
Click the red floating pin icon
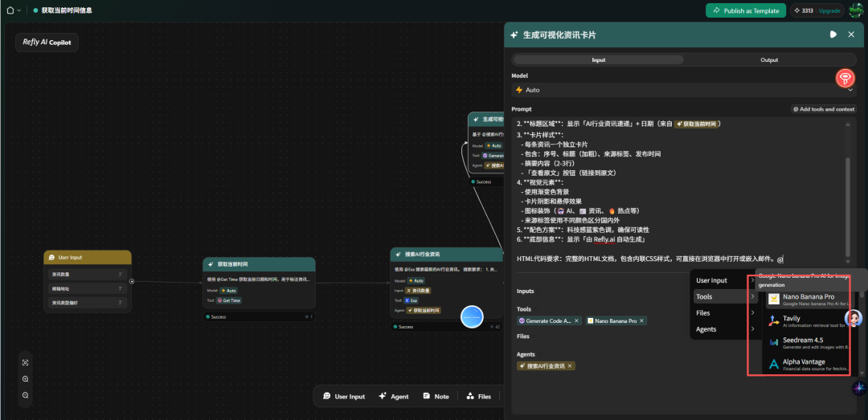click(x=845, y=77)
